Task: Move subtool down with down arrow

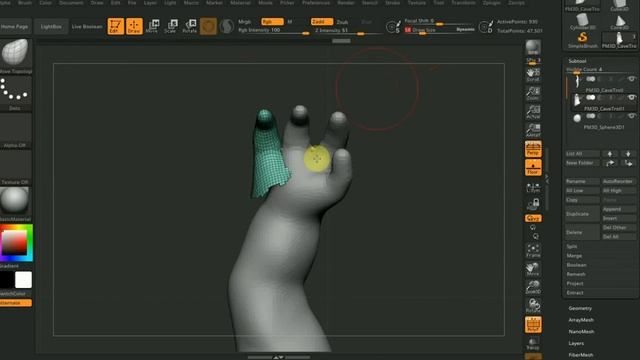Action: click(628, 154)
